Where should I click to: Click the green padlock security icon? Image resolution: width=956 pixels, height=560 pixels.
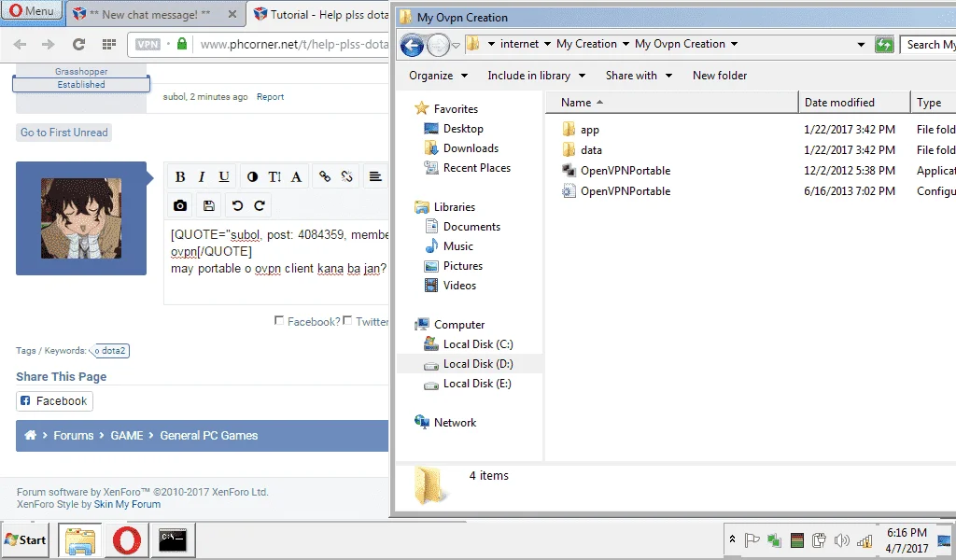pyautogui.click(x=182, y=43)
